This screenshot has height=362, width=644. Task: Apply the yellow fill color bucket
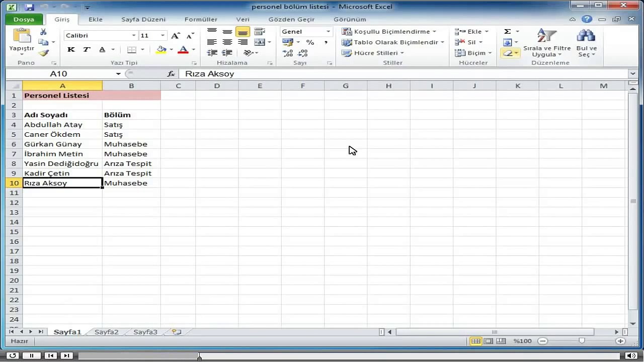point(161,49)
